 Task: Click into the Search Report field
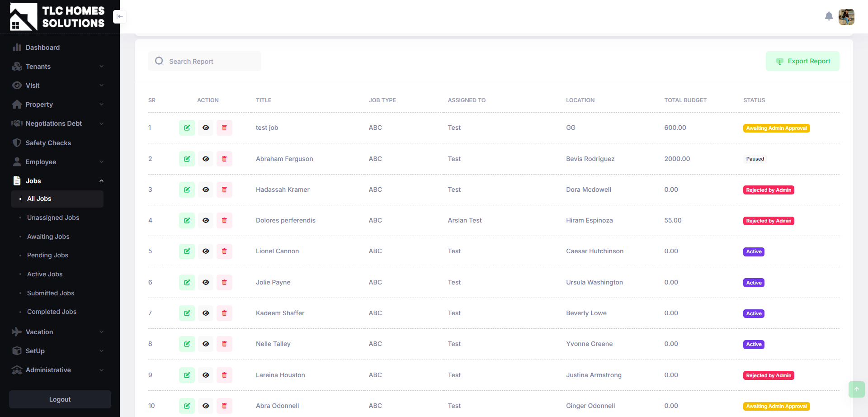210,62
